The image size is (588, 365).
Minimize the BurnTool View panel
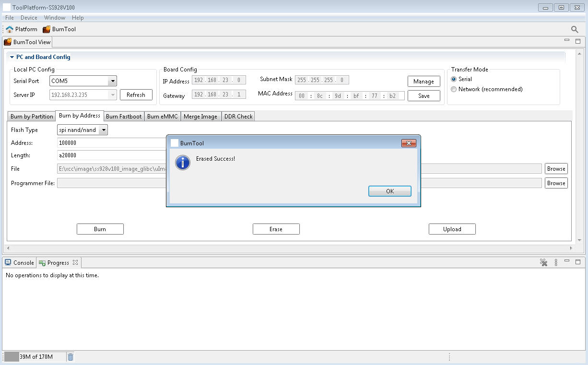coord(567,41)
